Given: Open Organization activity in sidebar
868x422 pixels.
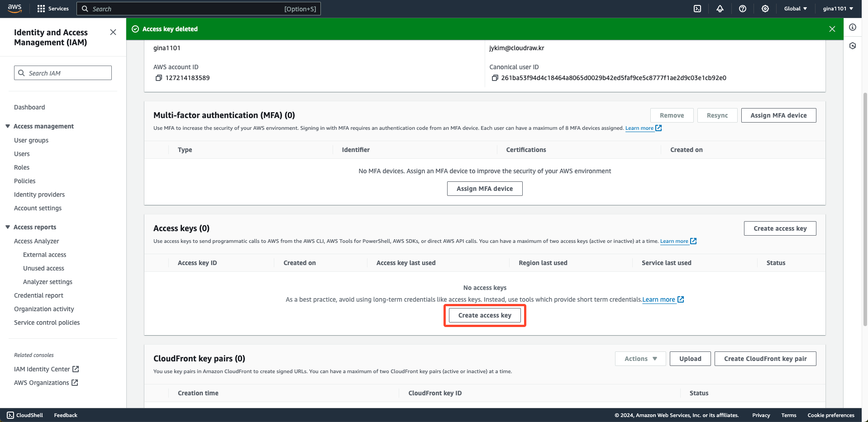Looking at the screenshot, I should [x=44, y=309].
